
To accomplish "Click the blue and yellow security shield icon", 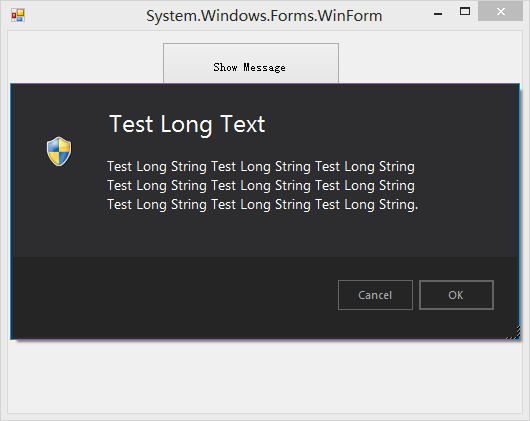I will [59, 151].
